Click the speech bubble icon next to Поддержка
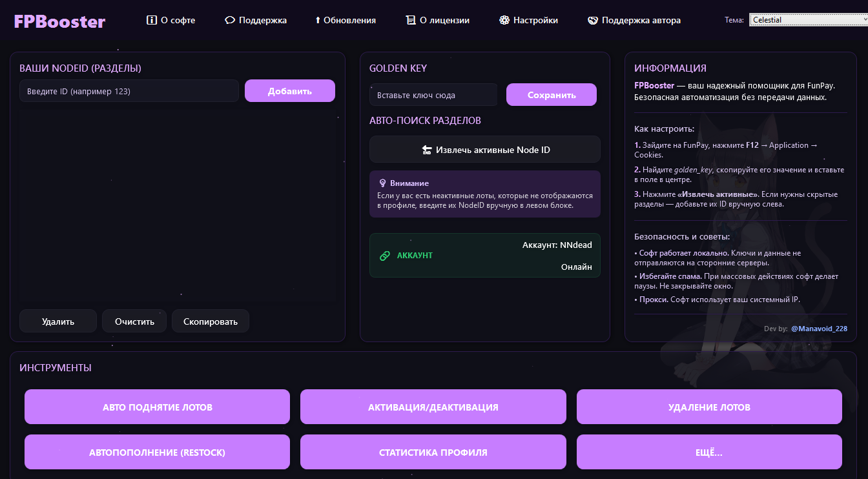 [x=230, y=20]
